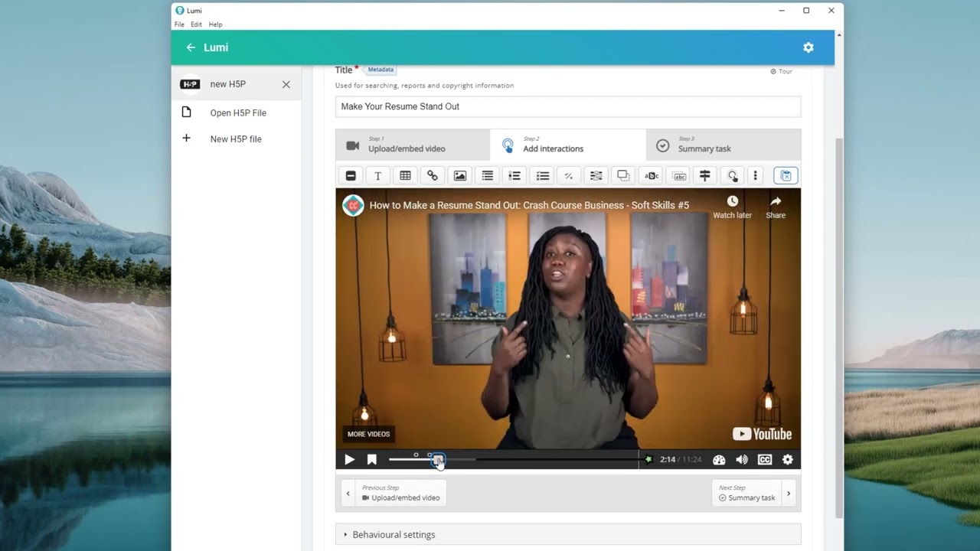
Task: Add a Table interaction
Action: [x=405, y=176]
